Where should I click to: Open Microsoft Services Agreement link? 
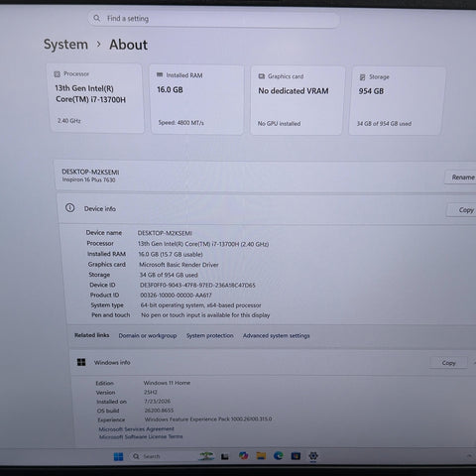coord(136,429)
